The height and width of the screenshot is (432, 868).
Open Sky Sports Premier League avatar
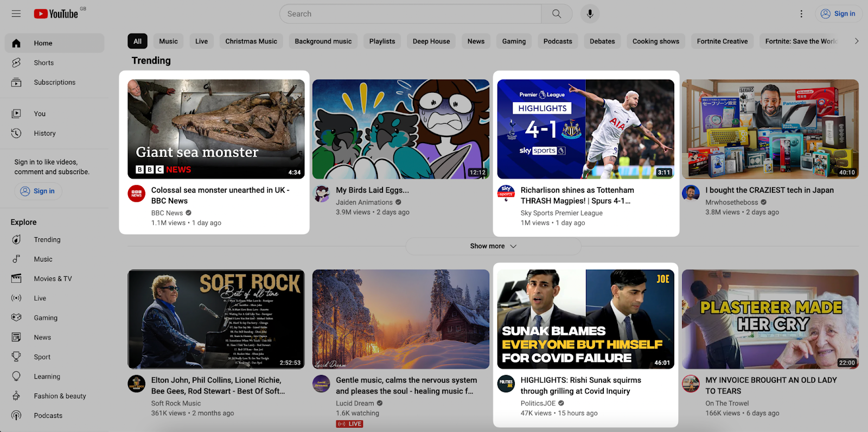[x=506, y=194]
